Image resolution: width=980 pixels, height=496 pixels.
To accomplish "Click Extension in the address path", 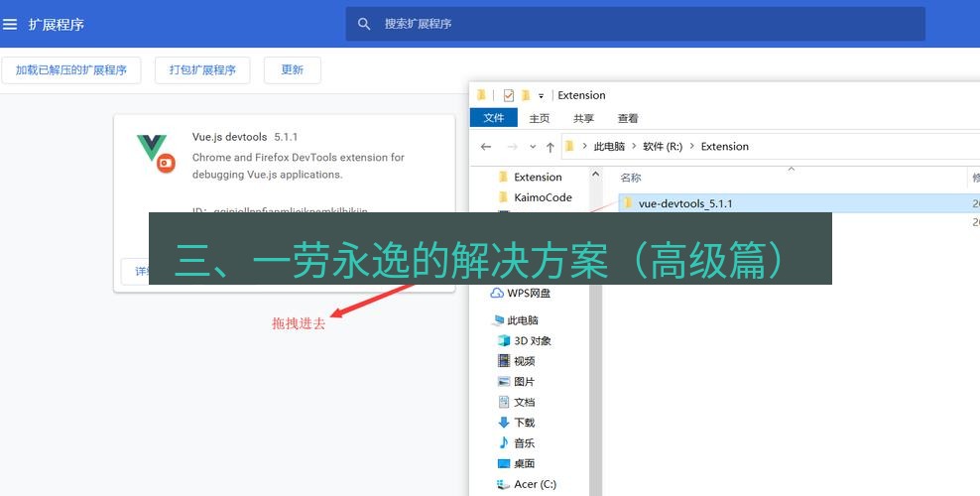I will click(x=725, y=146).
